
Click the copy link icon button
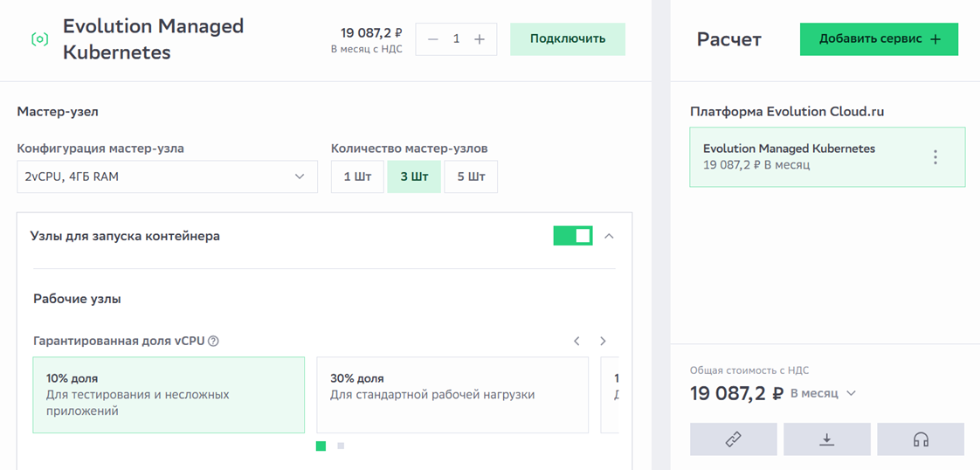(734, 439)
